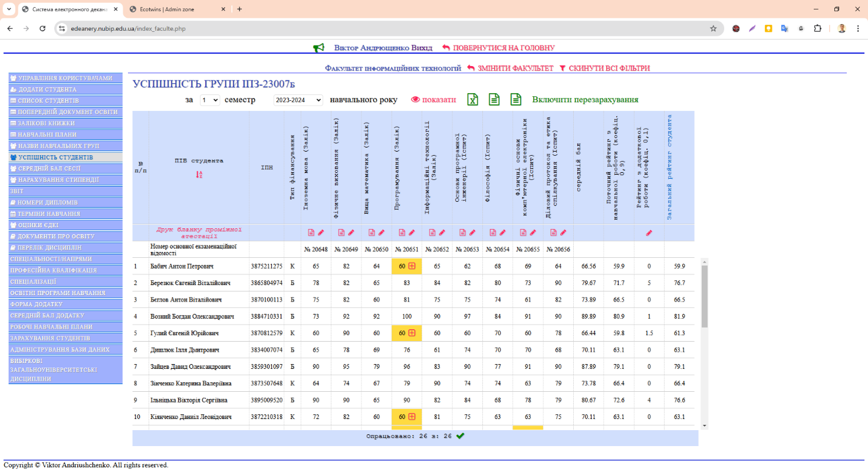
Task: Click the ІПН value 3859301097
Action: pos(267,366)
